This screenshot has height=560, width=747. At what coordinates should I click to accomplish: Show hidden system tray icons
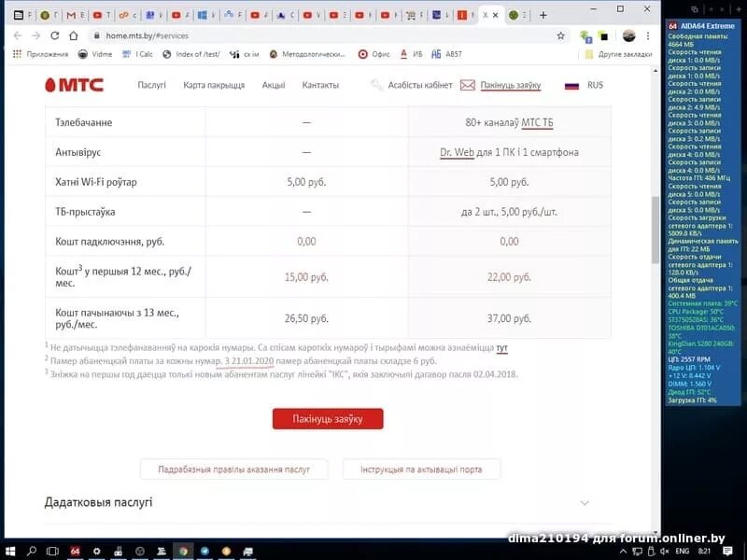pyautogui.click(x=623, y=552)
